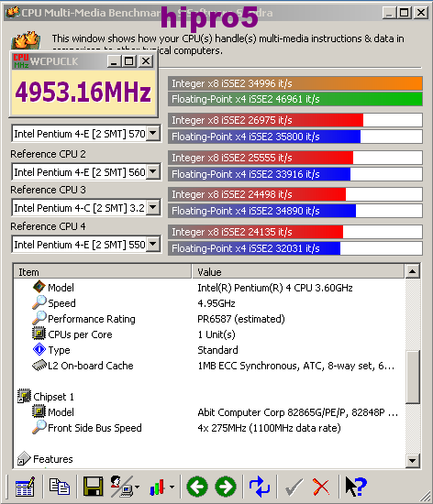Open the user and computer options icon
The image size is (433, 504).
coord(122,487)
